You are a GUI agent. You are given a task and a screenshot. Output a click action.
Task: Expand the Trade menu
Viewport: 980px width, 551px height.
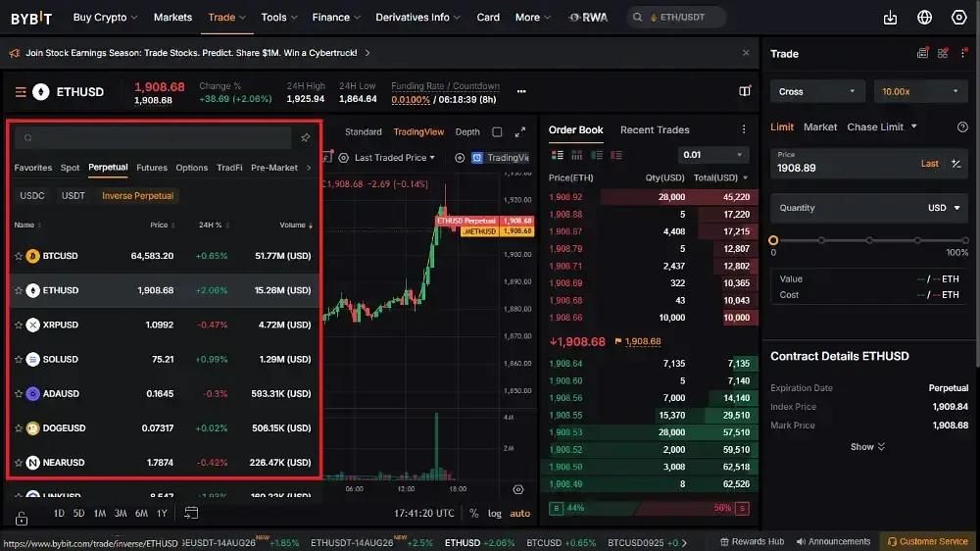click(227, 18)
